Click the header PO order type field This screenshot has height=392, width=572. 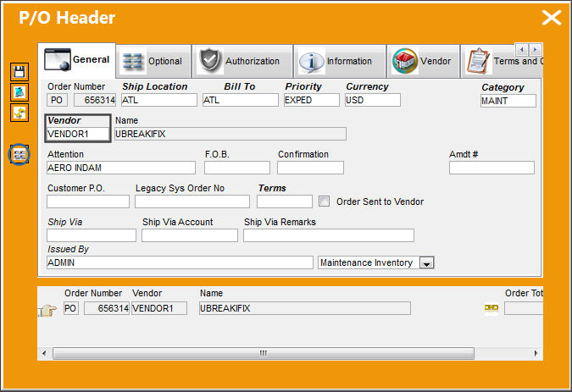point(58,100)
